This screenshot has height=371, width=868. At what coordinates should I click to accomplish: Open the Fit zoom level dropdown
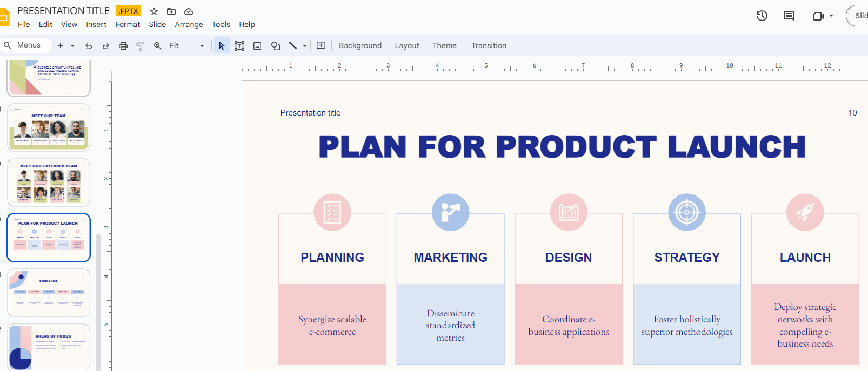(186, 45)
